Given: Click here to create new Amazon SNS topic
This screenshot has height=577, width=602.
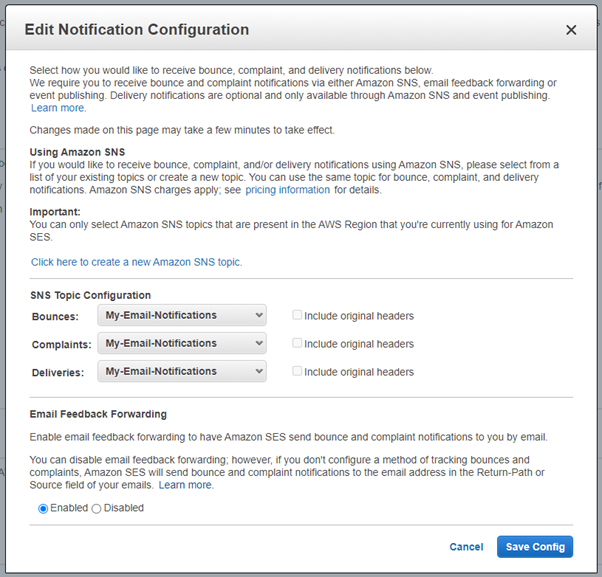Looking at the screenshot, I should (136, 262).
